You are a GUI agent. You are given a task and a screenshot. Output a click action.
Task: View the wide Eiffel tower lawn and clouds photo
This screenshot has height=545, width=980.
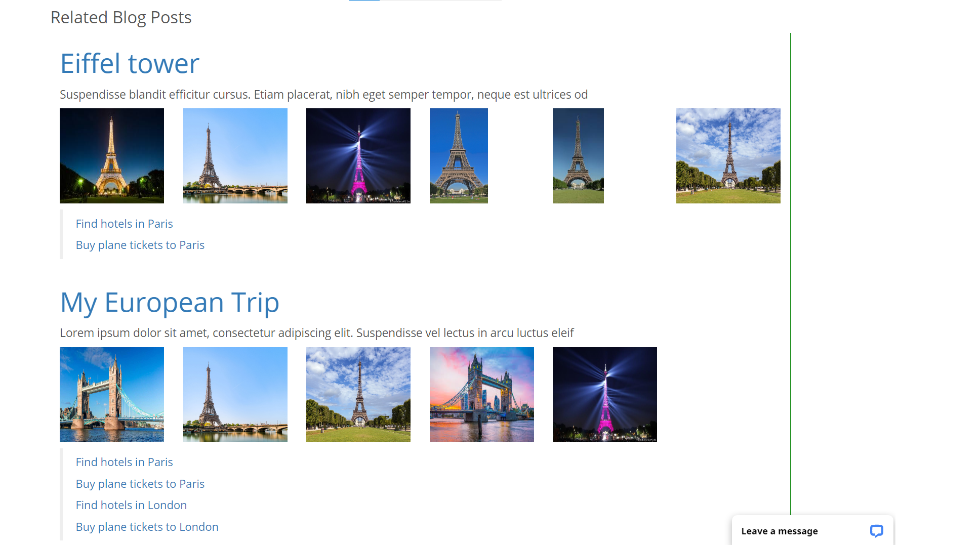pos(728,155)
